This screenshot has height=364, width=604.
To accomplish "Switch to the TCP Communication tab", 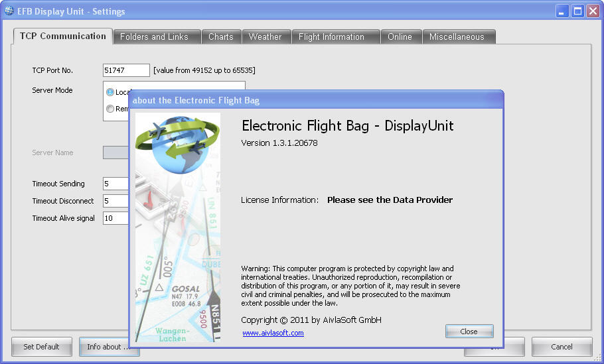I will 63,36.
